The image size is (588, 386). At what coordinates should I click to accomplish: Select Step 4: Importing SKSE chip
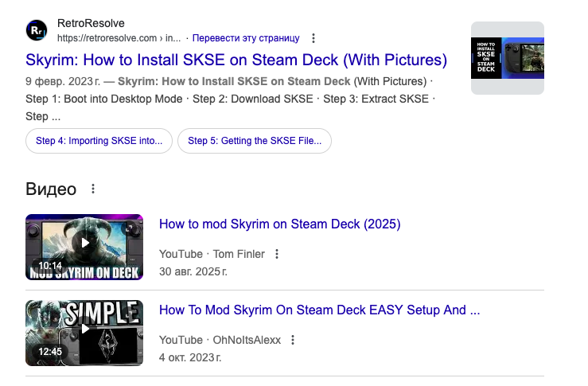pos(99,141)
